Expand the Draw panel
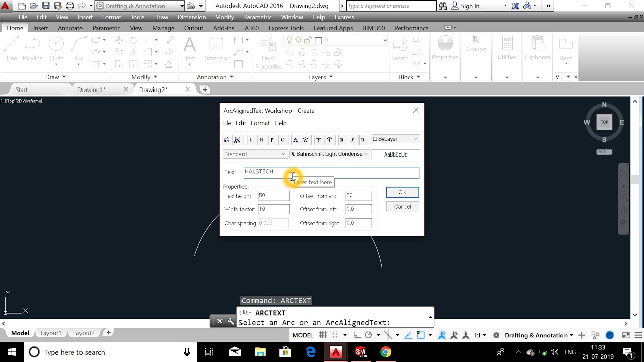This screenshot has height=362, width=644. pos(55,77)
